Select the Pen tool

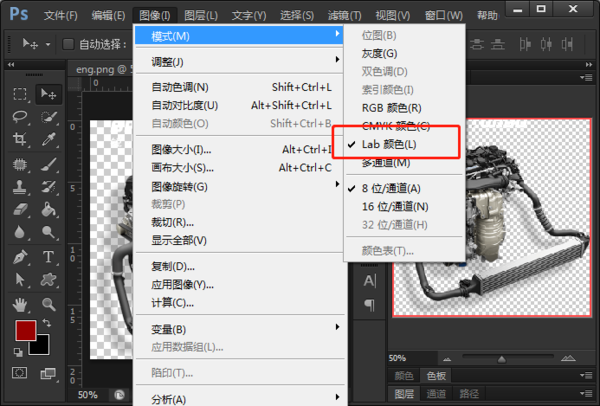point(19,257)
